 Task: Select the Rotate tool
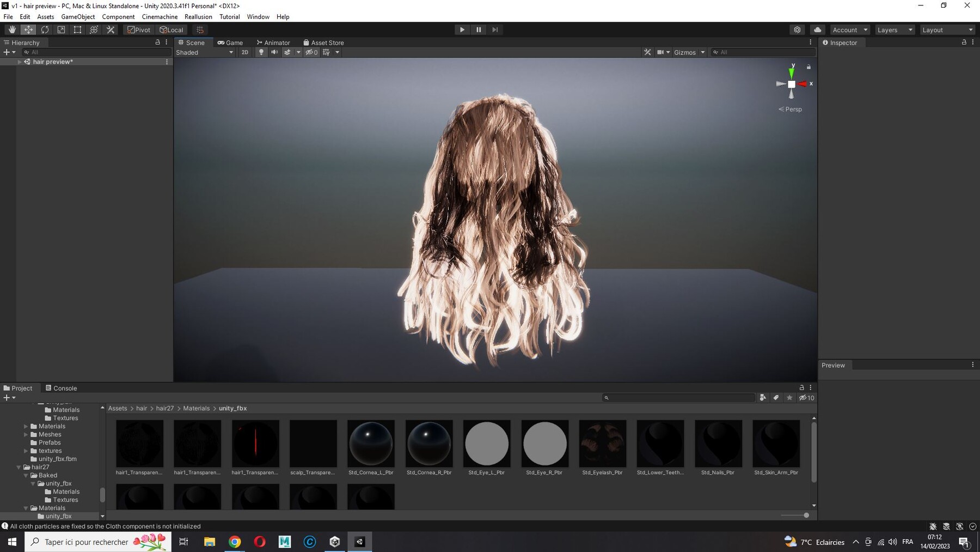45,29
